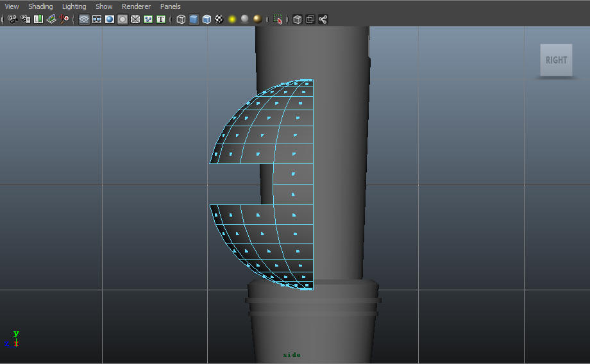Toggle the Field Chart icon
This screenshot has height=364, width=590.
(135, 19)
